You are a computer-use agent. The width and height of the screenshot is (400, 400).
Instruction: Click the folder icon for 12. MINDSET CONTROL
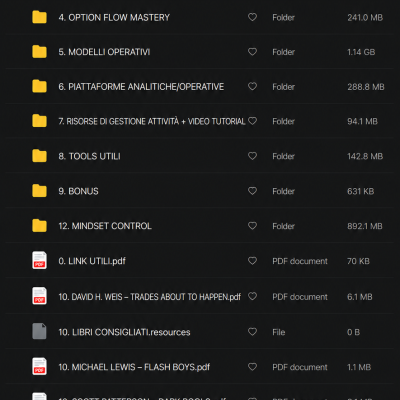click(39, 226)
